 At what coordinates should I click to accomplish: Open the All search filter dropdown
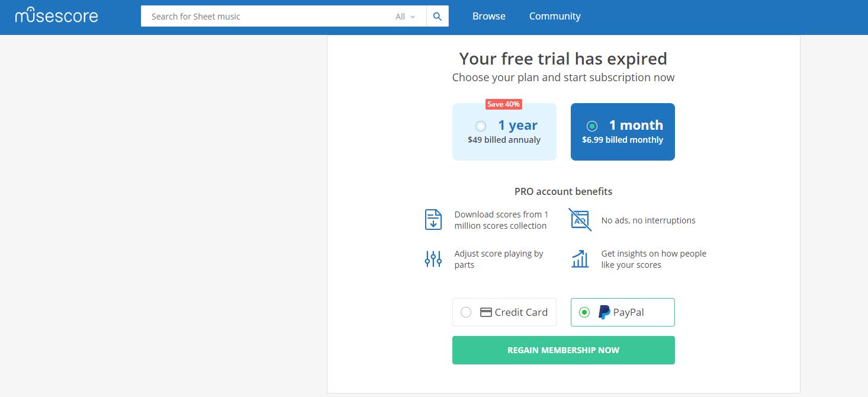coord(406,17)
